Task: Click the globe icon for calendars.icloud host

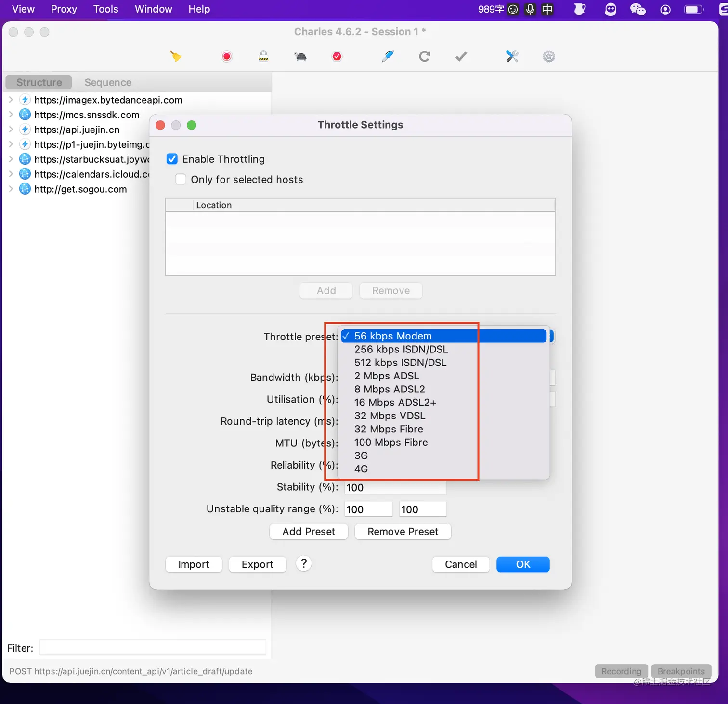Action: coord(25,174)
